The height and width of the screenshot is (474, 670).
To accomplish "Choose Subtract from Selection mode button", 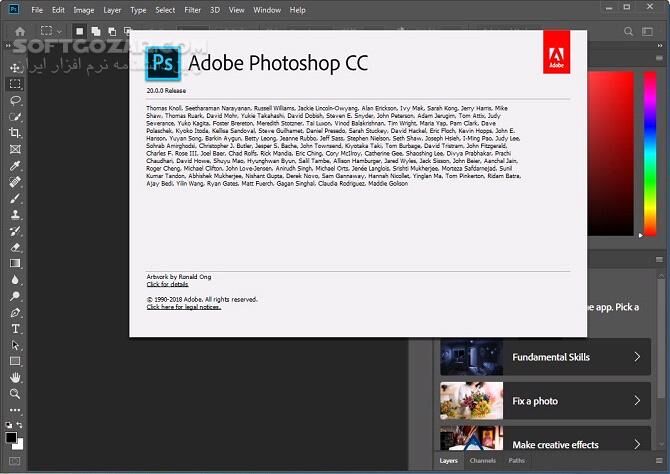I will pos(112,31).
